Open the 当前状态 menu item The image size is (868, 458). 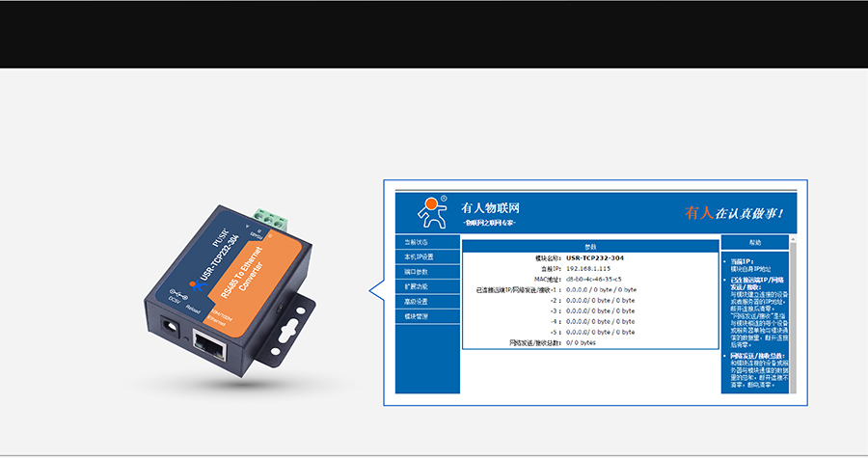coord(427,242)
